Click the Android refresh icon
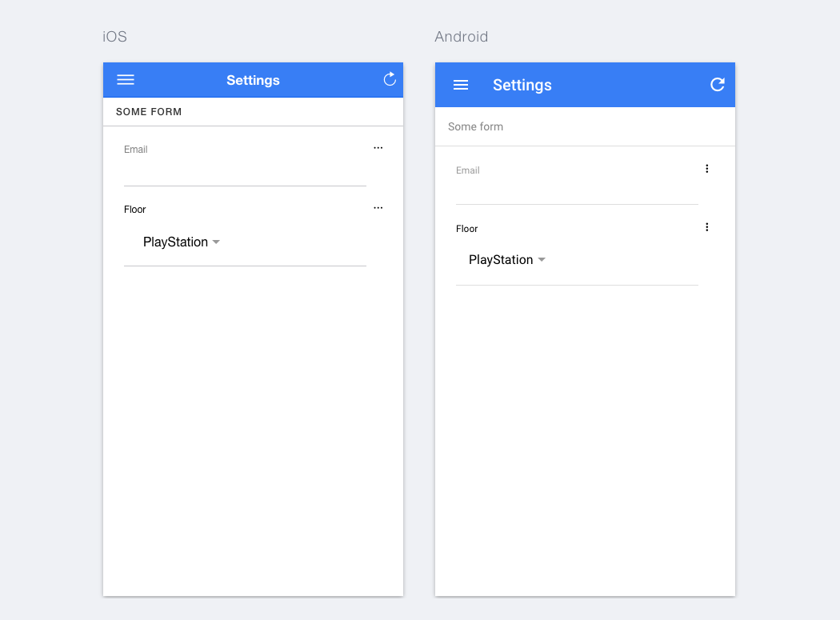This screenshot has width=840, height=620. [718, 85]
